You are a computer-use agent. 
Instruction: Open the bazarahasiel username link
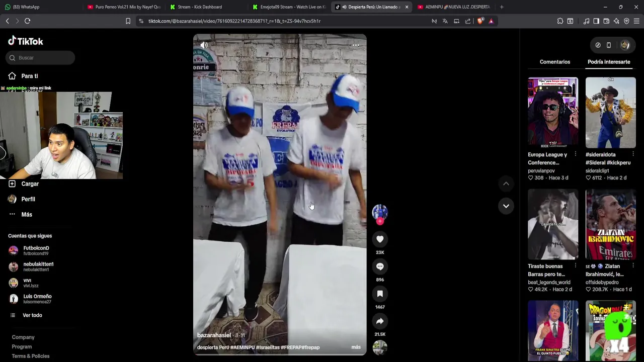(x=214, y=335)
